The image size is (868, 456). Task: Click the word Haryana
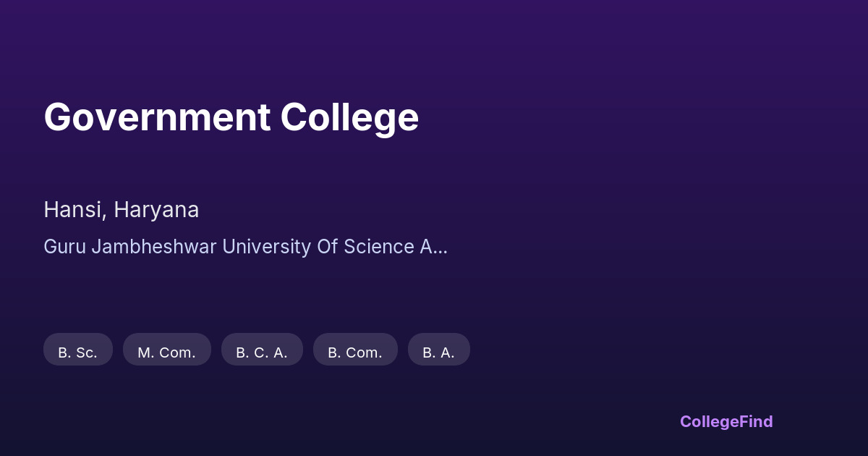click(x=156, y=210)
